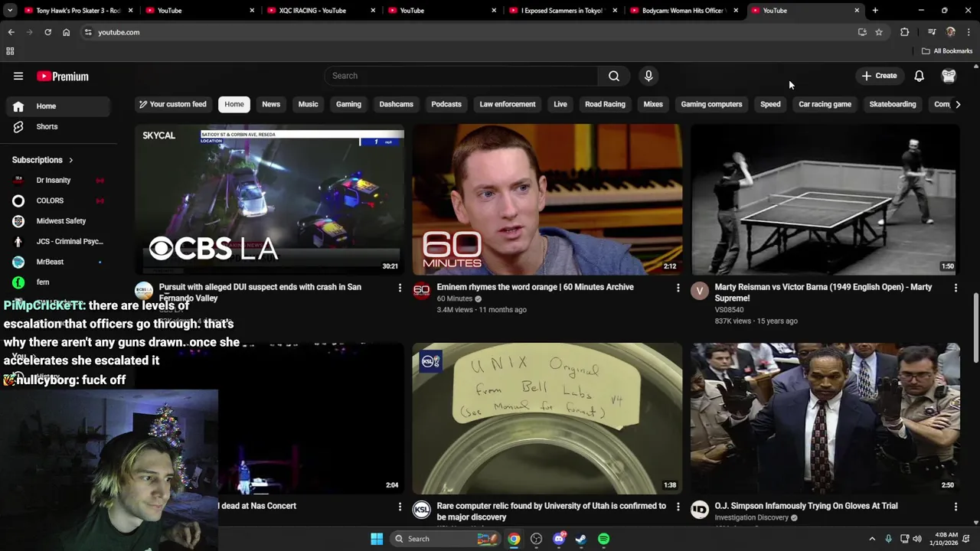Go to Chrome home page button
The height and width of the screenshot is (551, 980).
click(66, 32)
